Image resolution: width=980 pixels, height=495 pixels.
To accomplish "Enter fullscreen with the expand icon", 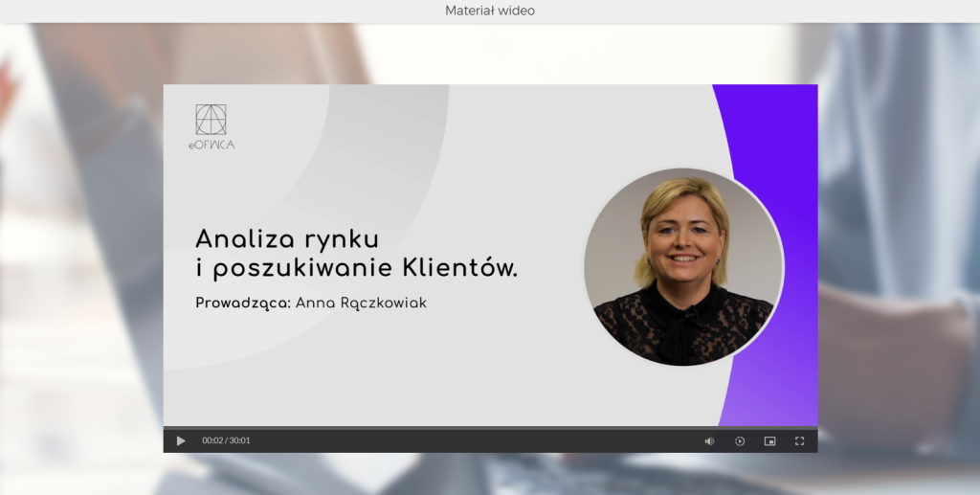I will coord(799,440).
